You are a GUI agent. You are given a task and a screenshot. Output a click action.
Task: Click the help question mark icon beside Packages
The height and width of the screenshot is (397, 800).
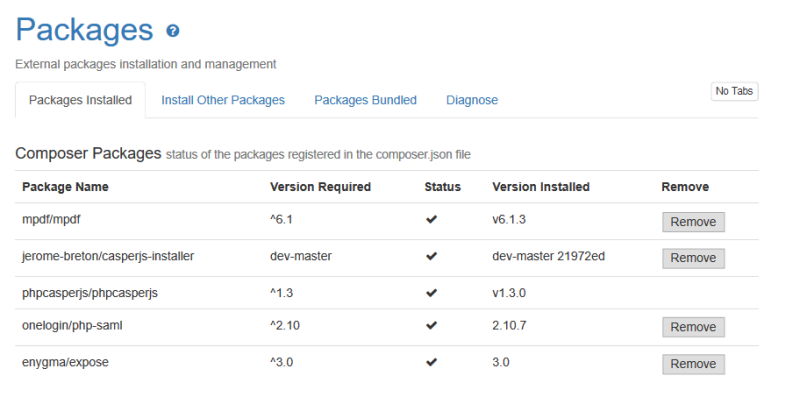tap(173, 31)
